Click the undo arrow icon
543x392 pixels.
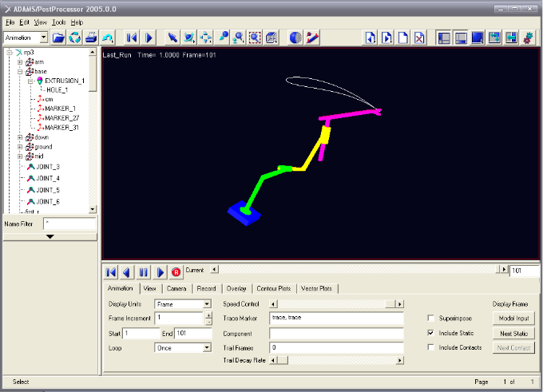[x=108, y=38]
